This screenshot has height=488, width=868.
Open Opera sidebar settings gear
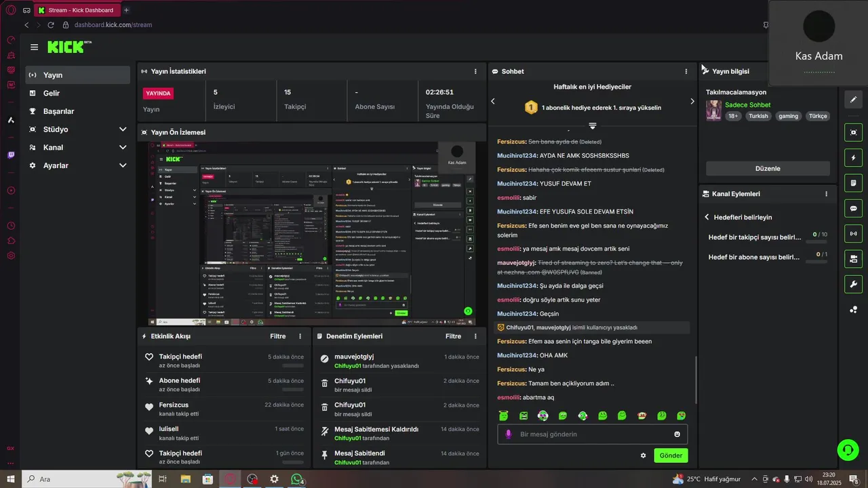click(x=11, y=256)
